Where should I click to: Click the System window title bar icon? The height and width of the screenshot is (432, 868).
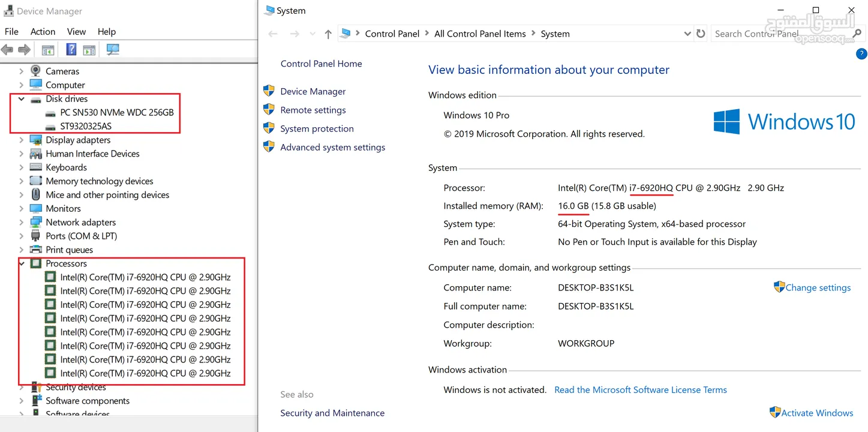pyautogui.click(x=269, y=11)
